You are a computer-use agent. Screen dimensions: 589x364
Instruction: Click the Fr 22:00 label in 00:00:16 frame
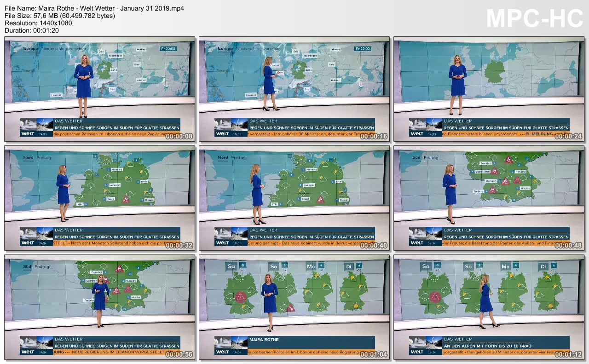coord(363,48)
